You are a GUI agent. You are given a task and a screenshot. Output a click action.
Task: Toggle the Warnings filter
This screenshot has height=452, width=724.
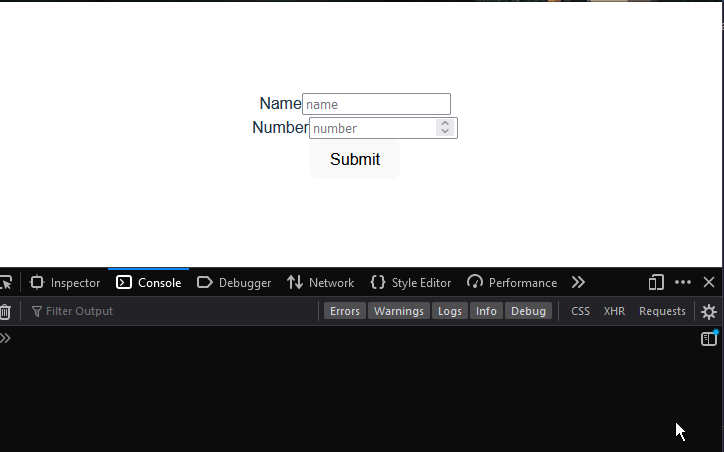398,311
